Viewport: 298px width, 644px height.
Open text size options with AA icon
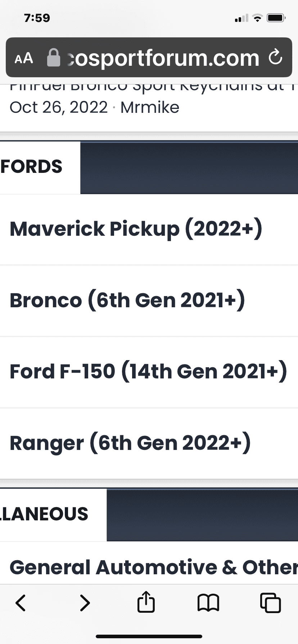23,58
